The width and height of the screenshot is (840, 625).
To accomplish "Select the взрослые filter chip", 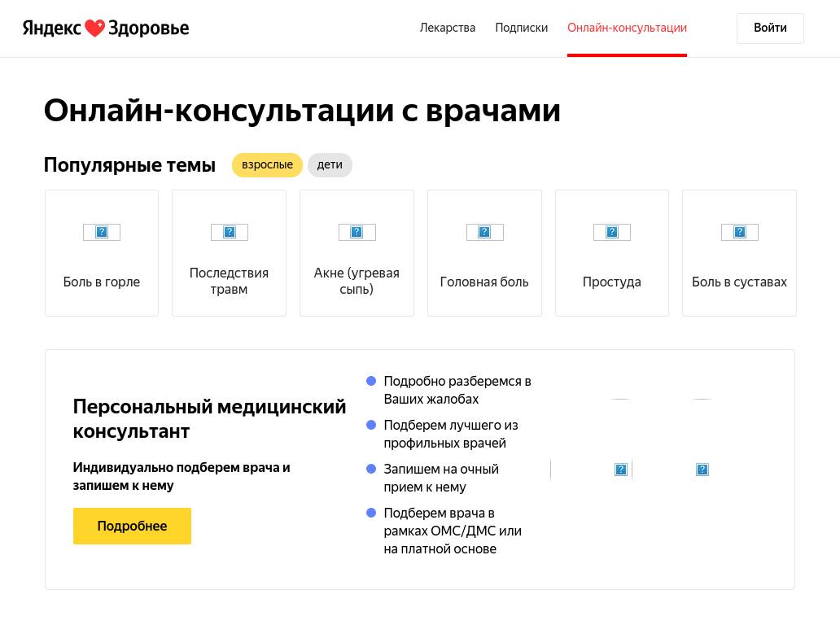I will 267,165.
